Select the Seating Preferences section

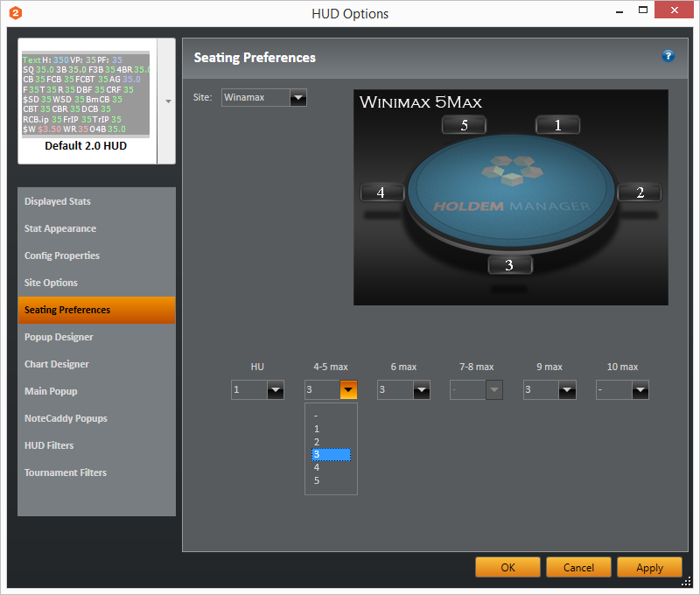point(96,310)
